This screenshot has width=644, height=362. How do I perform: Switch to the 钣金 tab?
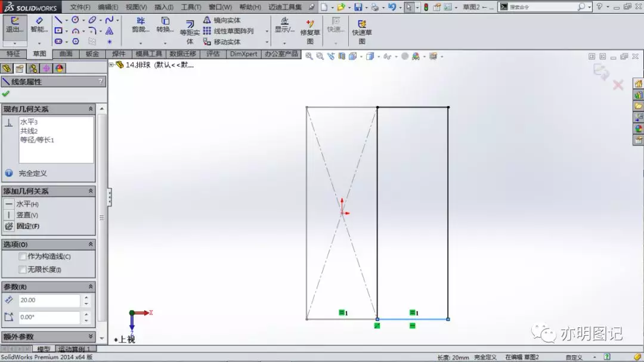pyautogui.click(x=92, y=54)
